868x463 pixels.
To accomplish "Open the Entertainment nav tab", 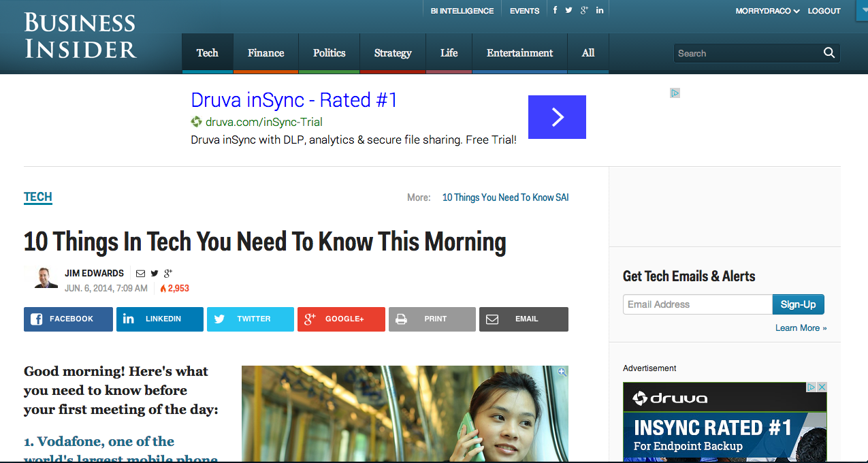I will point(520,53).
